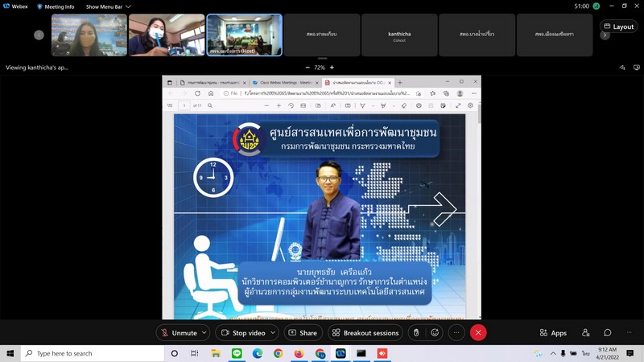Select the active PDF tab in shared browser
This screenshot has width=644, height=362.
tap(357, 83)
